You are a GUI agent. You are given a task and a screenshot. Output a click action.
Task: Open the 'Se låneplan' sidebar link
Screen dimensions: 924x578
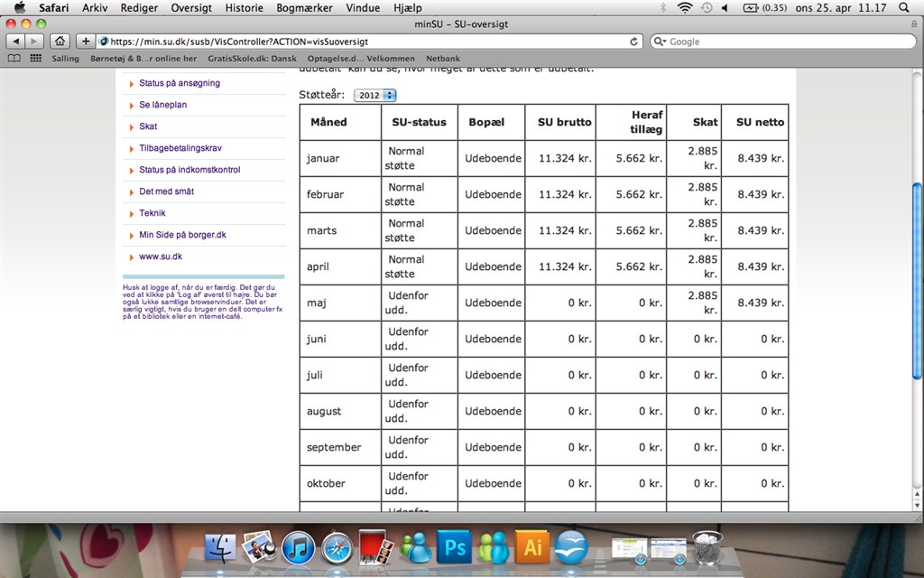coord(163,105)
